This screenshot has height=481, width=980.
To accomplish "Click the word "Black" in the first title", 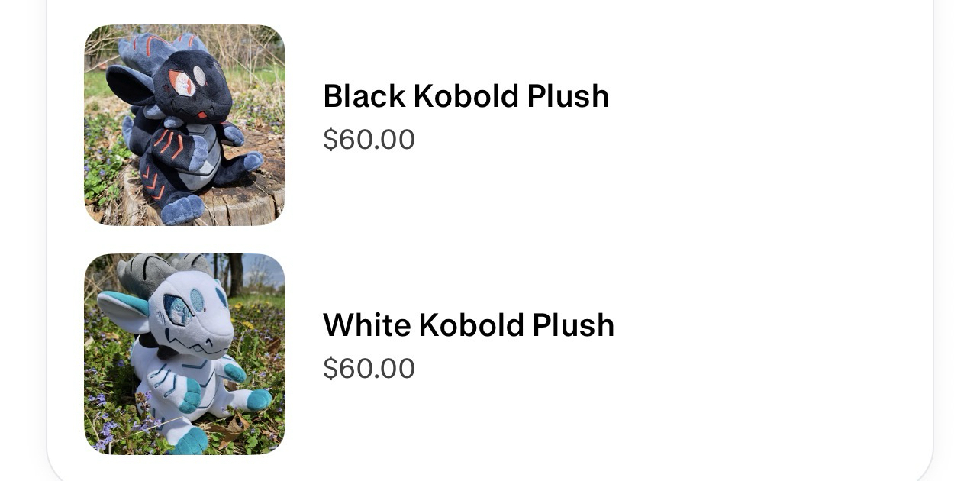I will coord(364,96).
